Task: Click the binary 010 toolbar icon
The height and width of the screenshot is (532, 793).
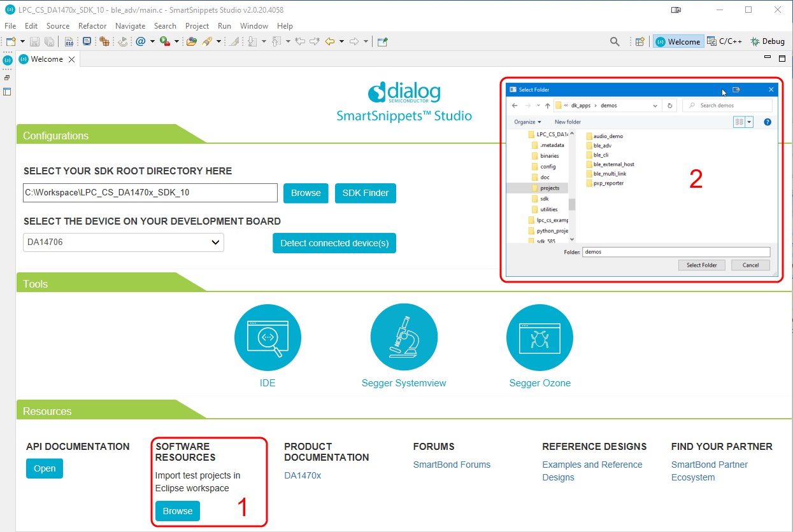Action: (x=69, y=41)
